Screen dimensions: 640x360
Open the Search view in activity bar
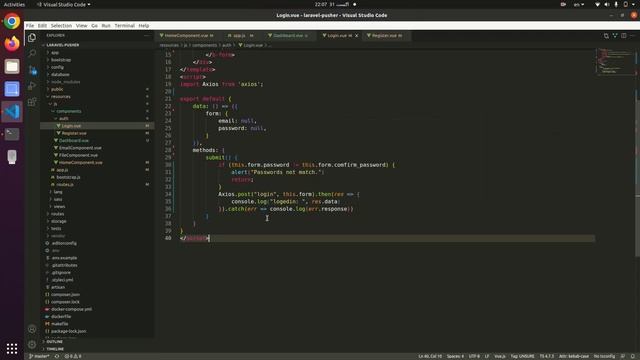point(32,53)
